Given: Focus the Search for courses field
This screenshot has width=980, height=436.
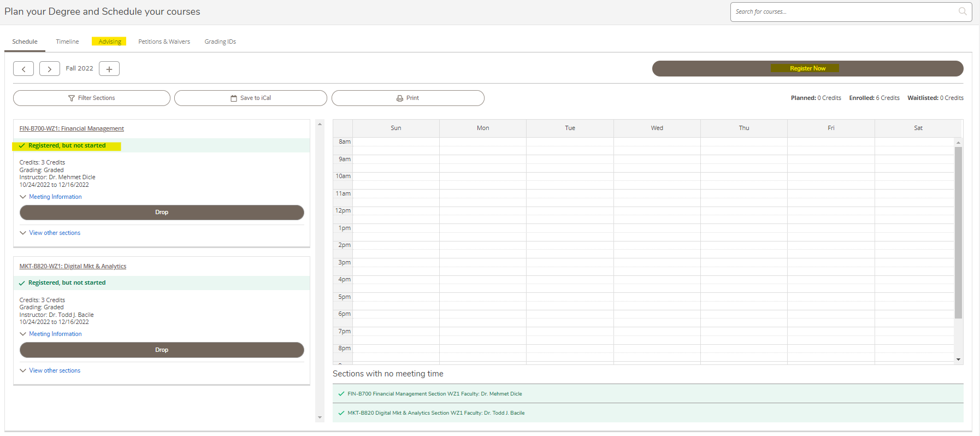Looking at the screenshot, I should (x=844, y=12).
